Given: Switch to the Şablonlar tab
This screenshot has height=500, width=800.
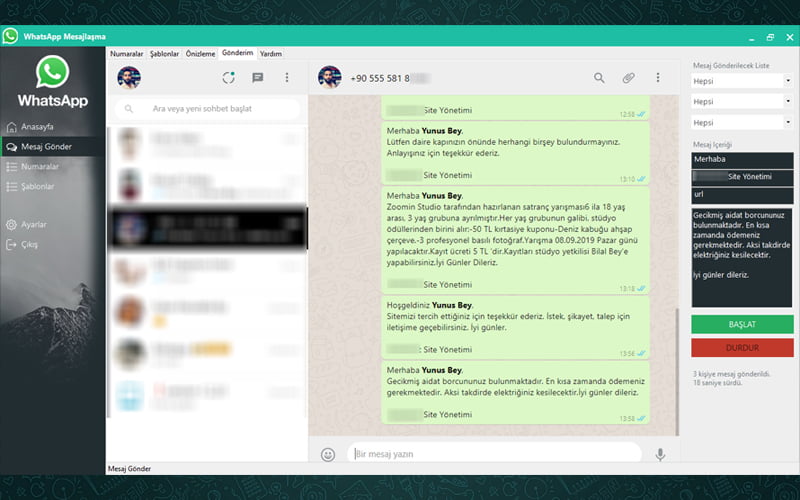Looking at the screenshot, I should 164,54.
